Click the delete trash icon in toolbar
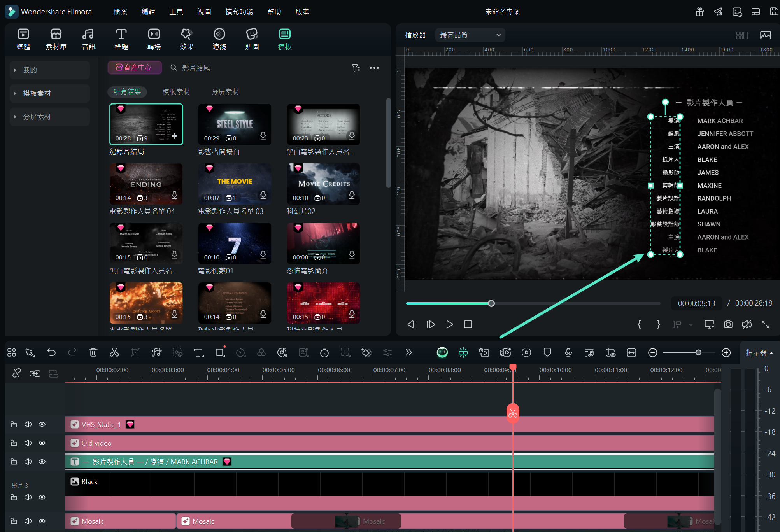Screen dimensions: 780x532 (93, 352)
